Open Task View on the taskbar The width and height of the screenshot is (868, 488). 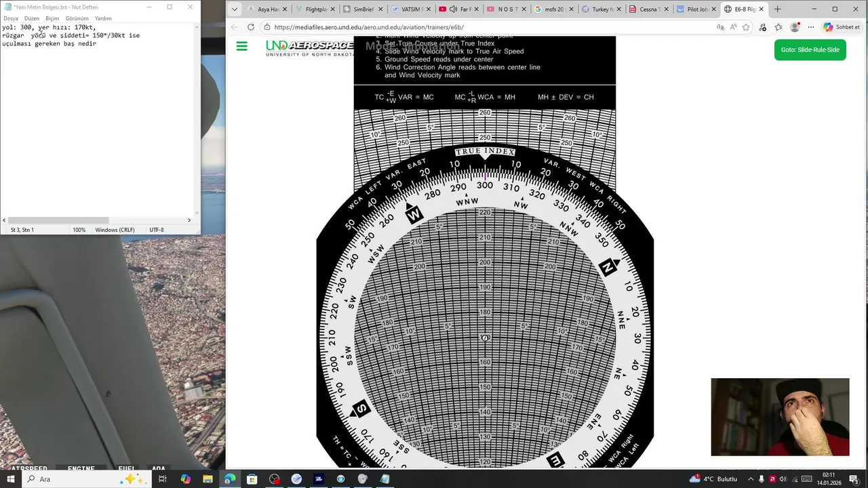[163, 479]
